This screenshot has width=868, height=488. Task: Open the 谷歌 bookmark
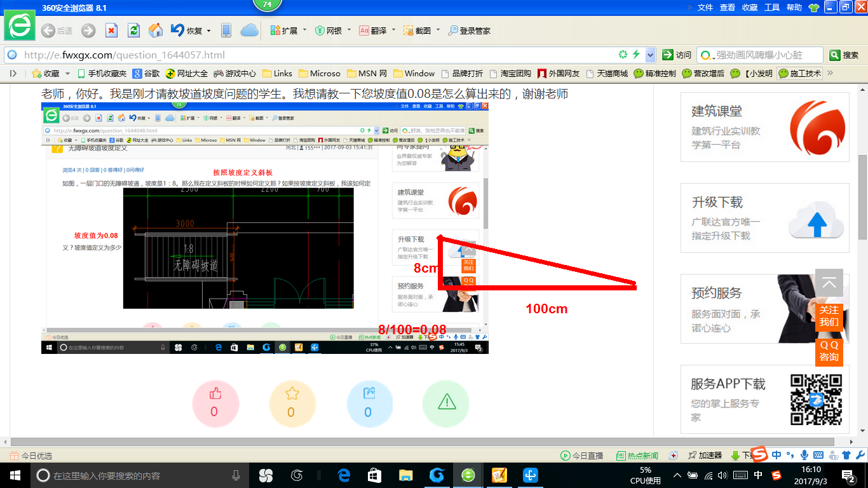click(146, 73)
